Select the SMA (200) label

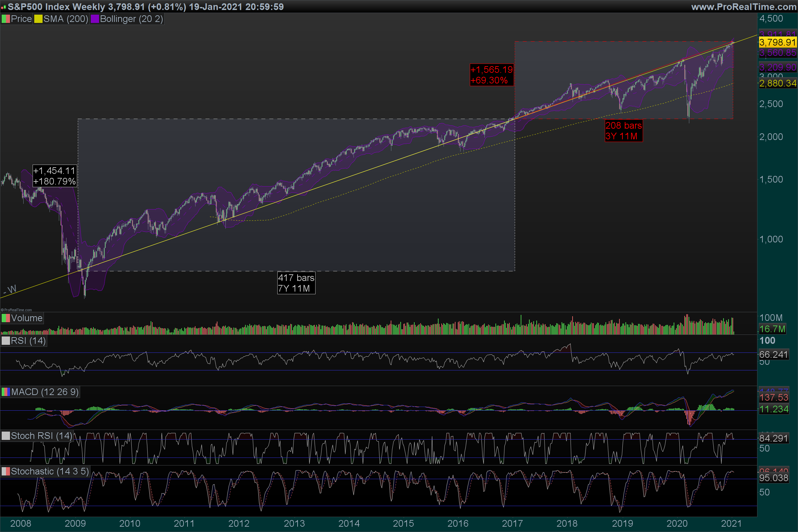point(66,19)
